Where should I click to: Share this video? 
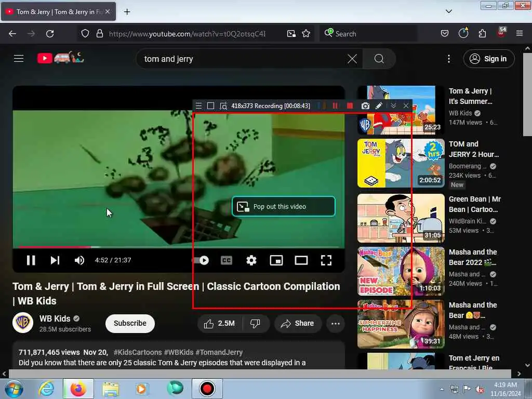pyautogui.click(x=297, y=323)
